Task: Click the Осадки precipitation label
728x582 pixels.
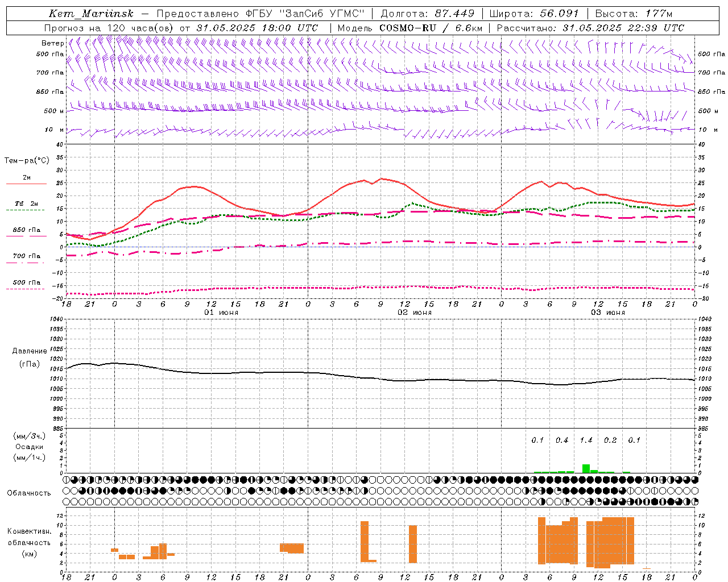Action: point(29,447)
